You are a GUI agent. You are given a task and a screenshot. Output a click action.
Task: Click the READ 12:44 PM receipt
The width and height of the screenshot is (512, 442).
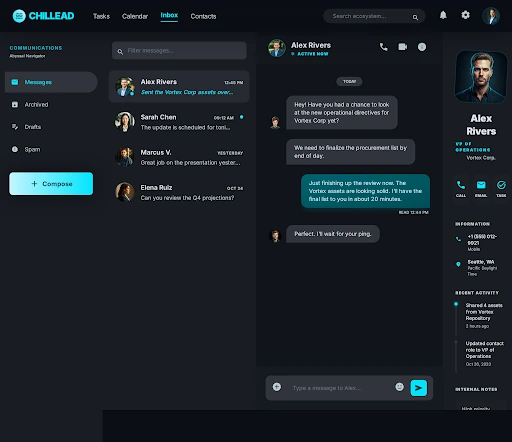(414, 212)
